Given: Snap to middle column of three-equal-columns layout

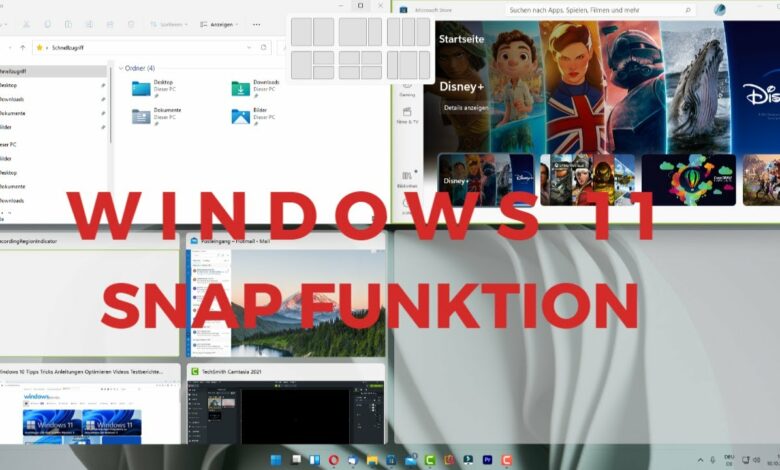Looking at the screenshot, I should click(x=408, y=32).
